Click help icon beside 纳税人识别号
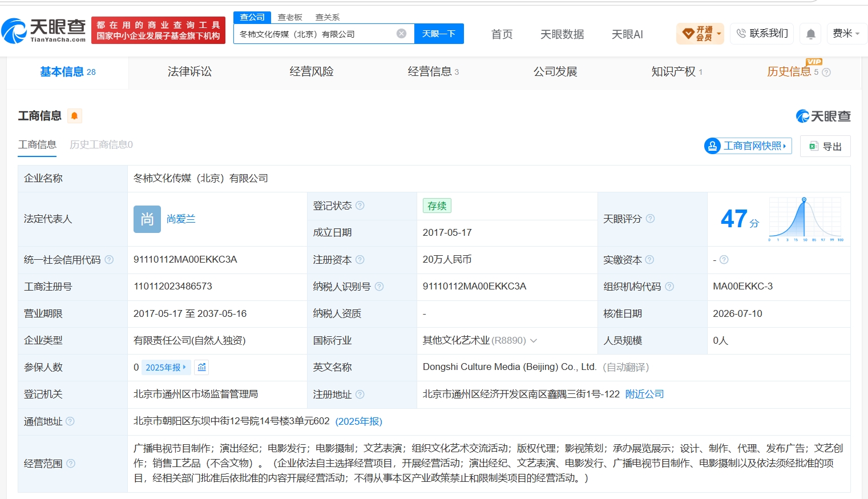This screenshot has height=499, width=868. [380, 287]
